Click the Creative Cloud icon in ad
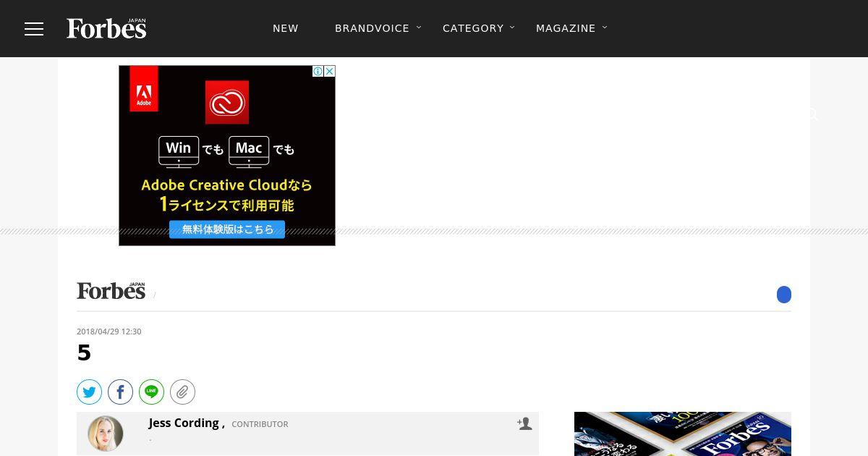This screenshot has height=456, width=868. 227,102
